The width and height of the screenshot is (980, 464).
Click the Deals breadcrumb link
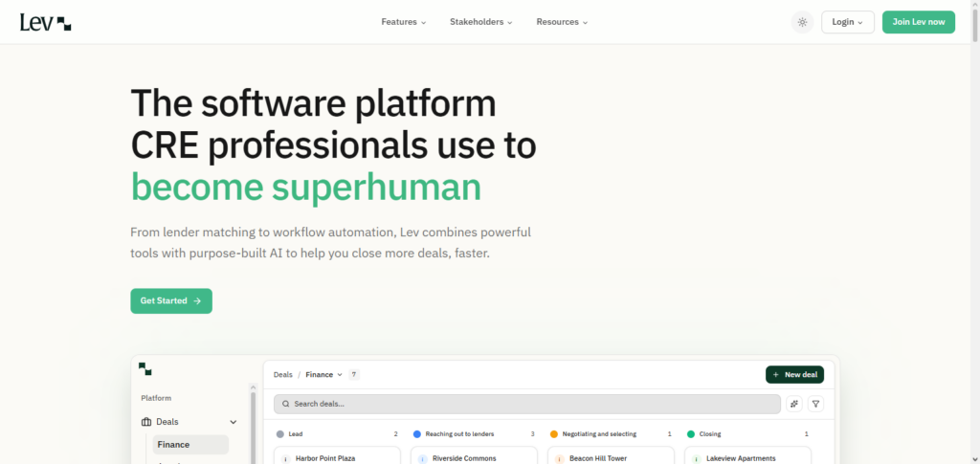283,375
